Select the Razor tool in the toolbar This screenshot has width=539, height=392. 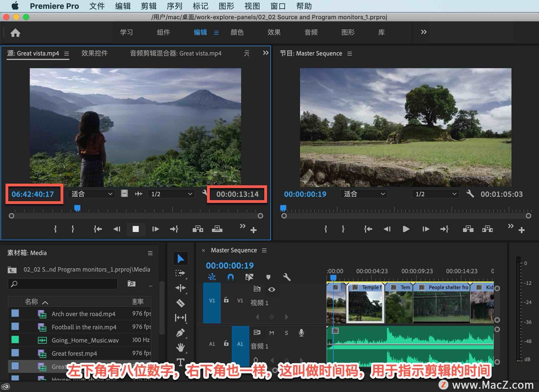(x=180, y=303)
